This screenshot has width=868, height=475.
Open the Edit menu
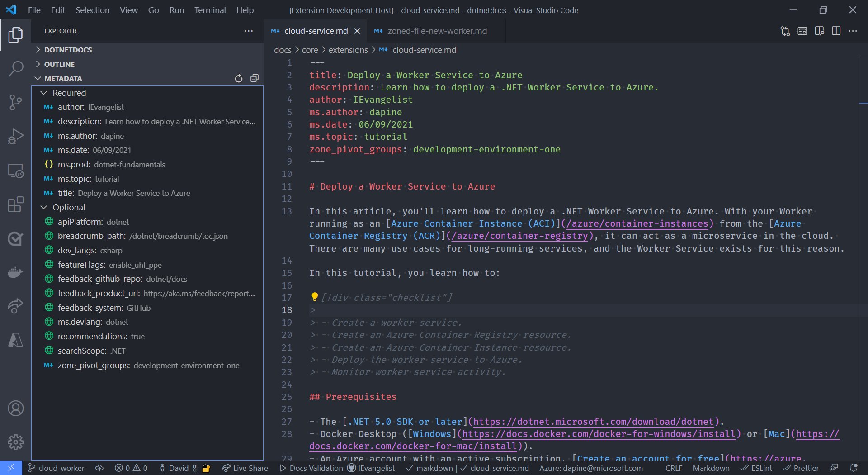58,10
